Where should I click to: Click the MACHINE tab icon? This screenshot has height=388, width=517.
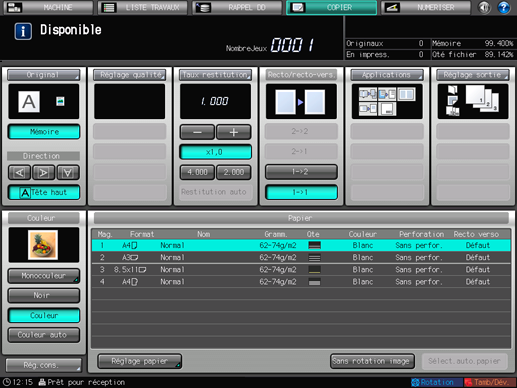[14, 7]
